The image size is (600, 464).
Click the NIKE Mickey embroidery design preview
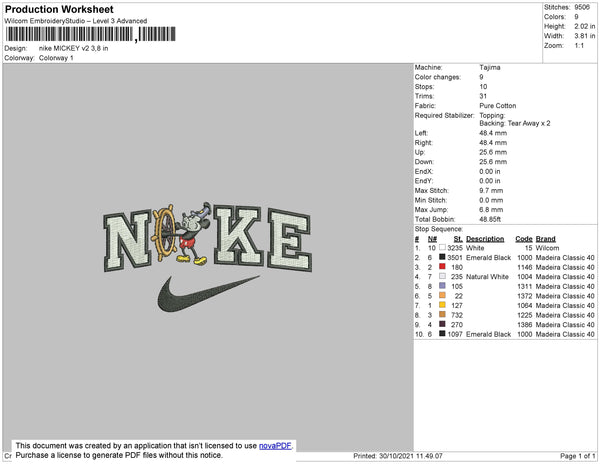click(208, 257)
